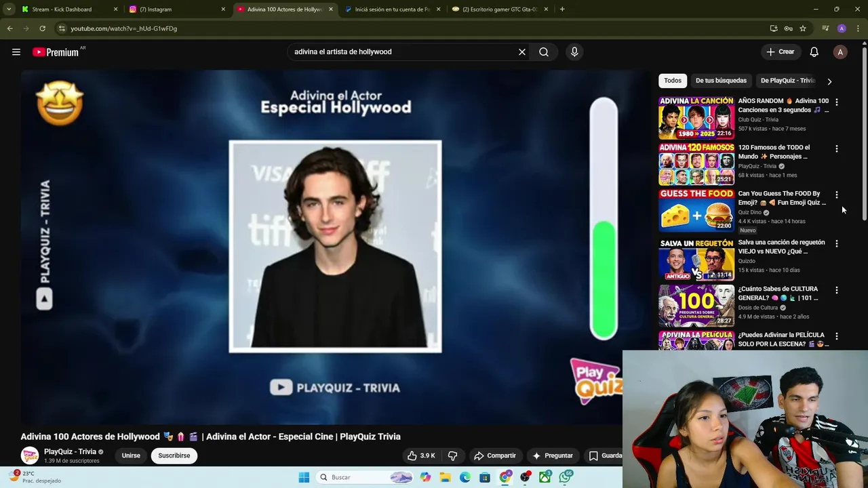Open options for Puedes Adivinar la PELÍCULA video

836,336
